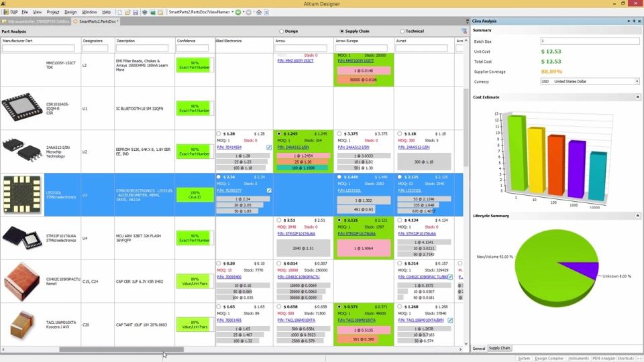Click the layers-stack toolbar icon
644x362 pixels.
pos(145,12)
